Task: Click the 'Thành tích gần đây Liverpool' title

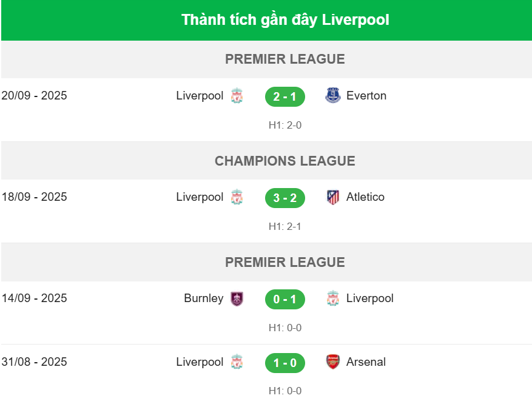Action: pyautogui.click(x=285, y=20)
